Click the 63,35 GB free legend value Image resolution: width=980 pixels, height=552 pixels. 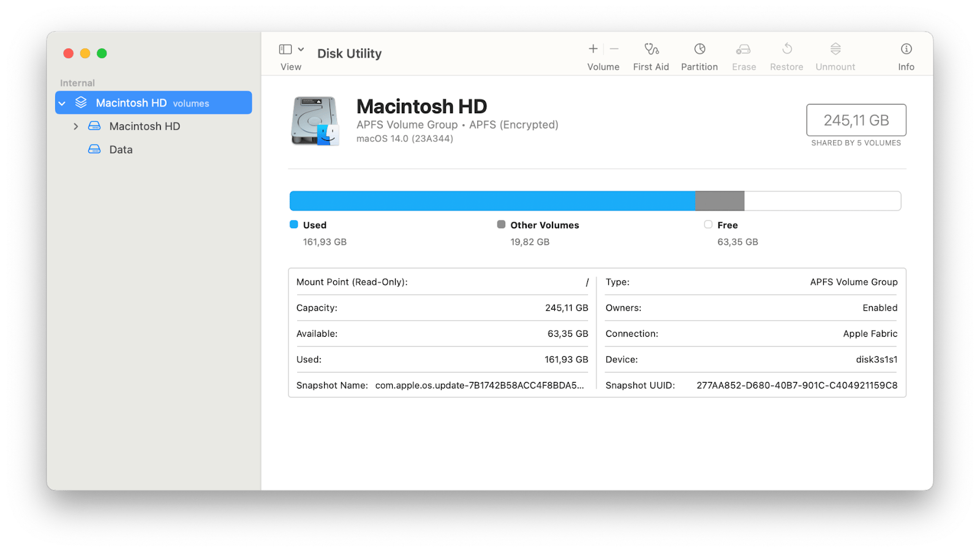[737, 242]
